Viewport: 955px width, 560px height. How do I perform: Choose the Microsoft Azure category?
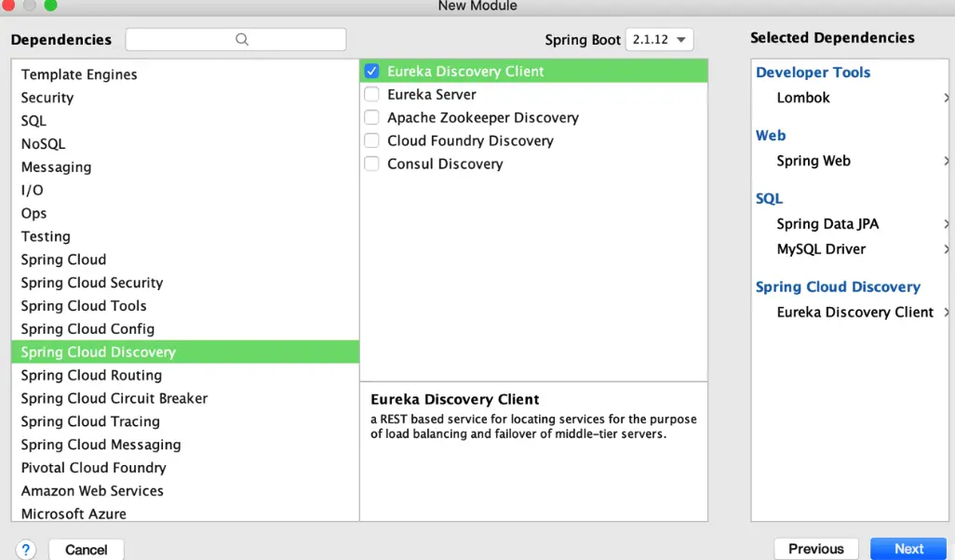pos(185,513)
